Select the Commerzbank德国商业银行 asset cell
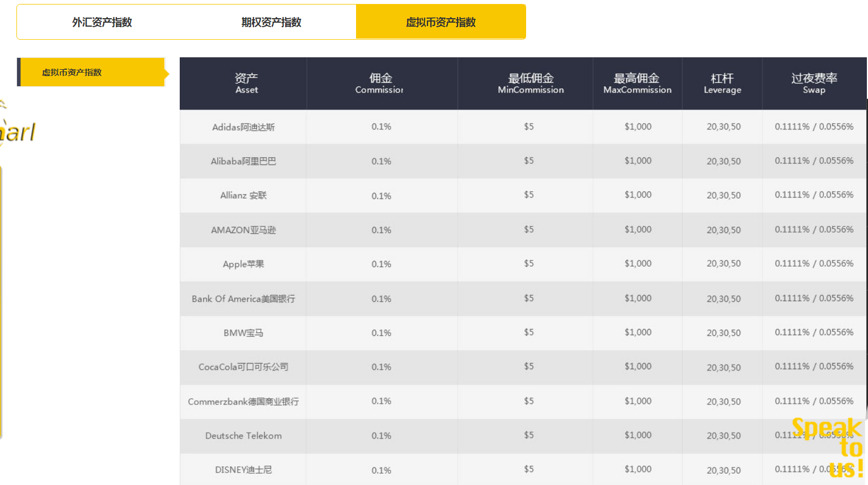This screenshot has width=868, height=485. [243, 401]
